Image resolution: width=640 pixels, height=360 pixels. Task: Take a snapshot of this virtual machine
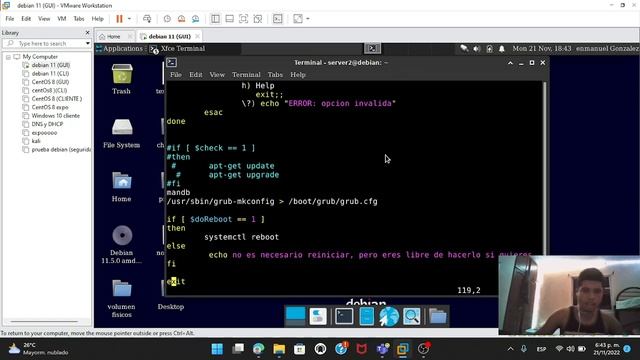[167, 19]
